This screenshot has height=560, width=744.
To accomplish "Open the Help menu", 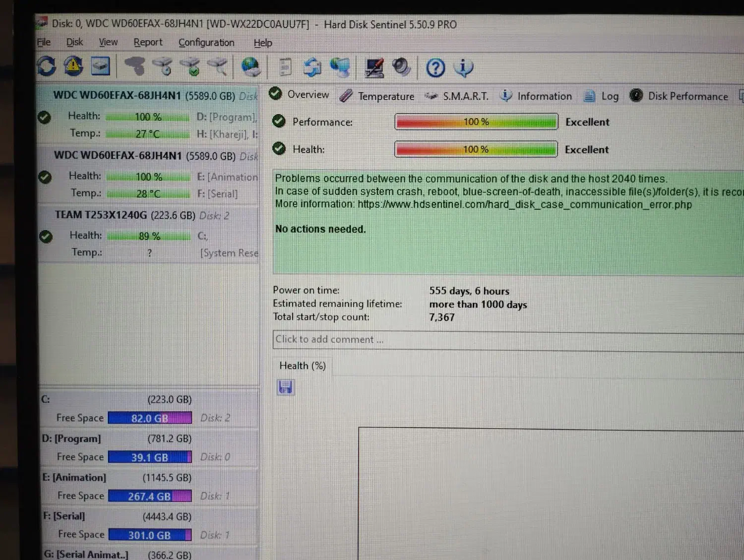I will [263, 43].
